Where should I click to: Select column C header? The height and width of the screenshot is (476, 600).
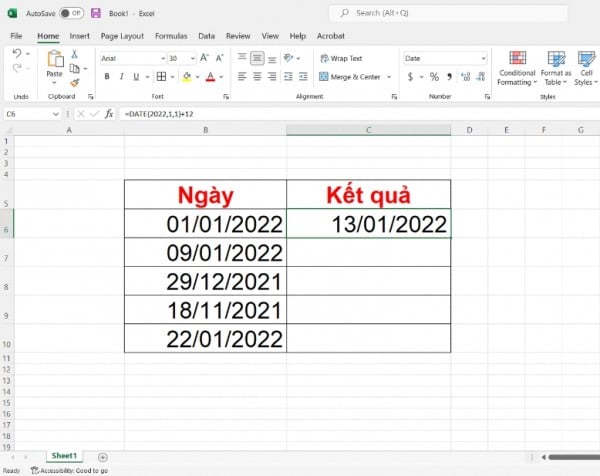tap(368, 130)
